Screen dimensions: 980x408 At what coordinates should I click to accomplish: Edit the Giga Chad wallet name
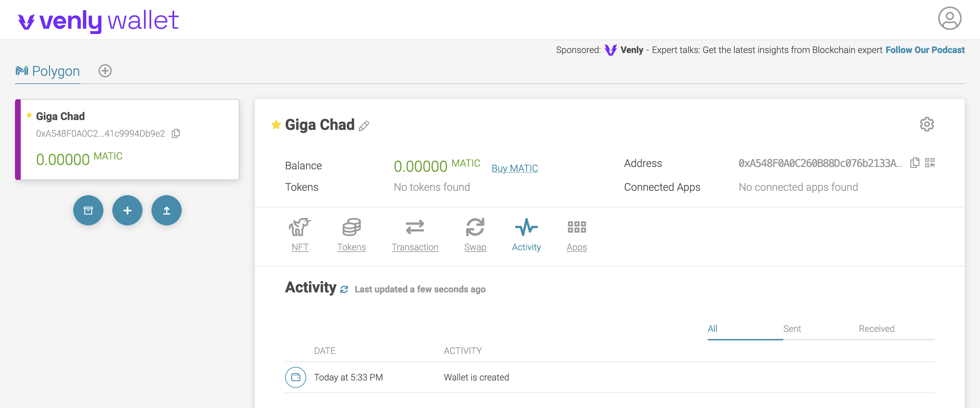pyautogui.click(x=364, y=126)
